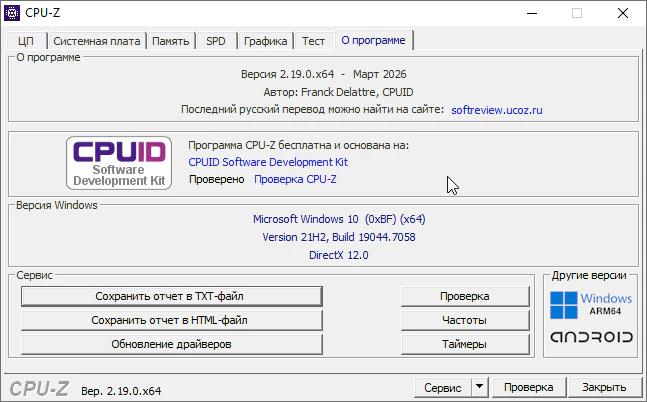This screenshot has height=402, width=647.
Task: Switch to the Тест tab
Action: tap(313, 41)
